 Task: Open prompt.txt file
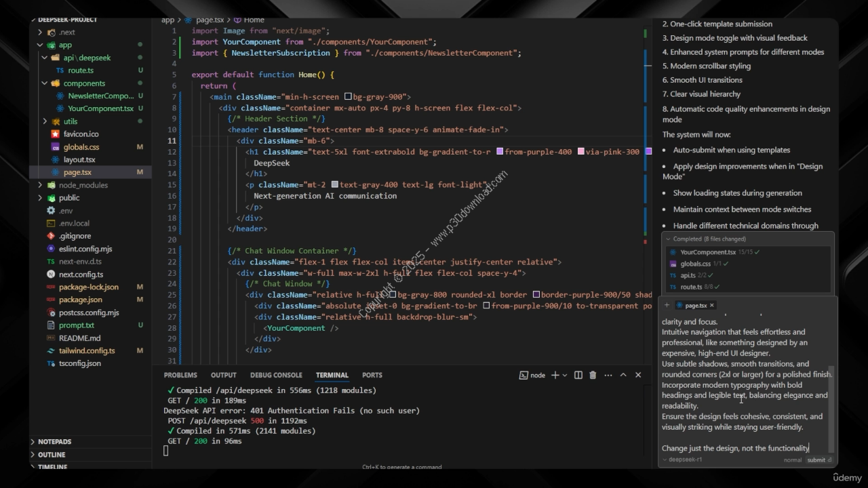pos(77,325)
